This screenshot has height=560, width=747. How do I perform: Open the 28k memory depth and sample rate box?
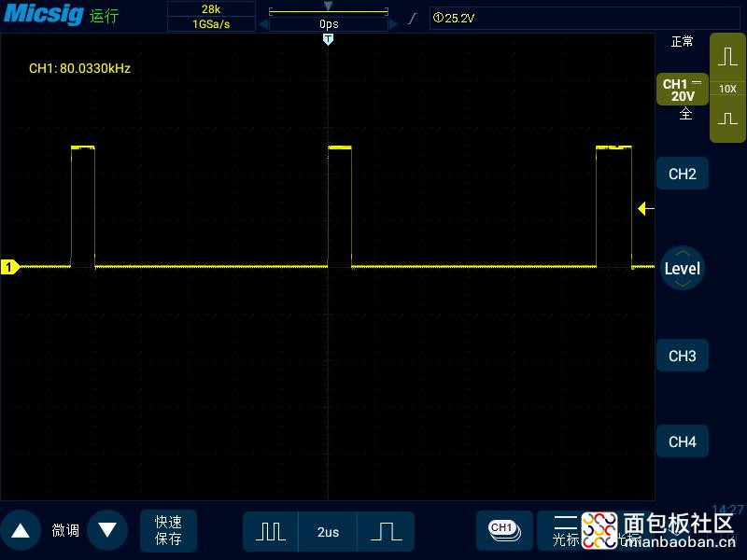[211, 17]
